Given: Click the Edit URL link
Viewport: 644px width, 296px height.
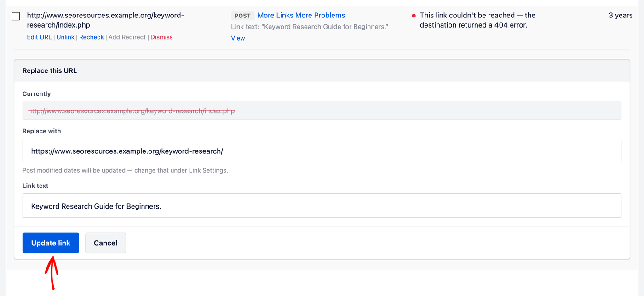Looking at the screenshot, I should 39,37.
